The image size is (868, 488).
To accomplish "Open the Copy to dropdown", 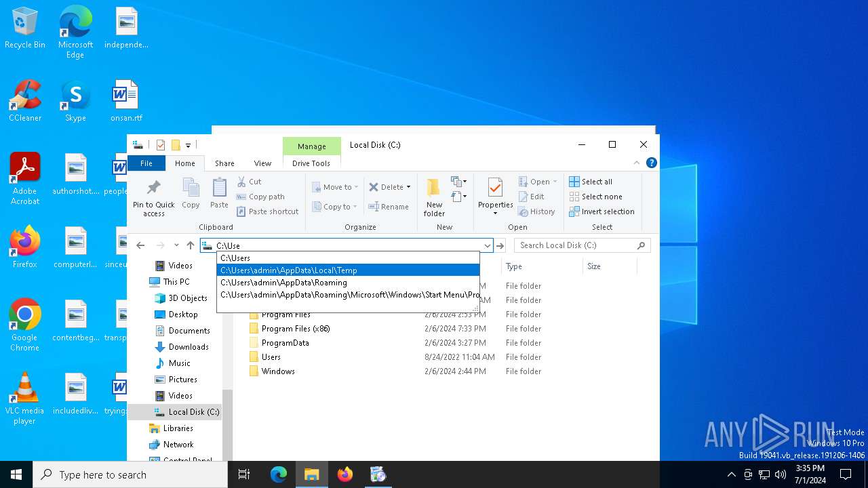I will click(x=335, y=207).
